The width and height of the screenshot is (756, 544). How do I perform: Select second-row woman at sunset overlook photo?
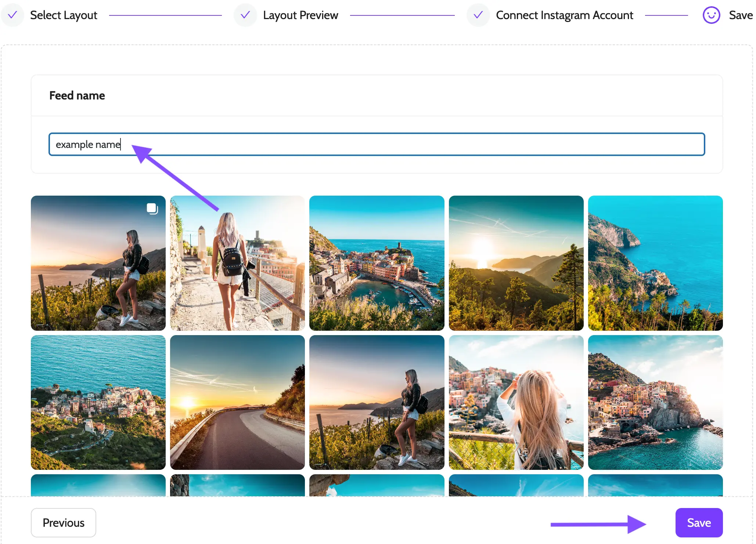[377, 402]
